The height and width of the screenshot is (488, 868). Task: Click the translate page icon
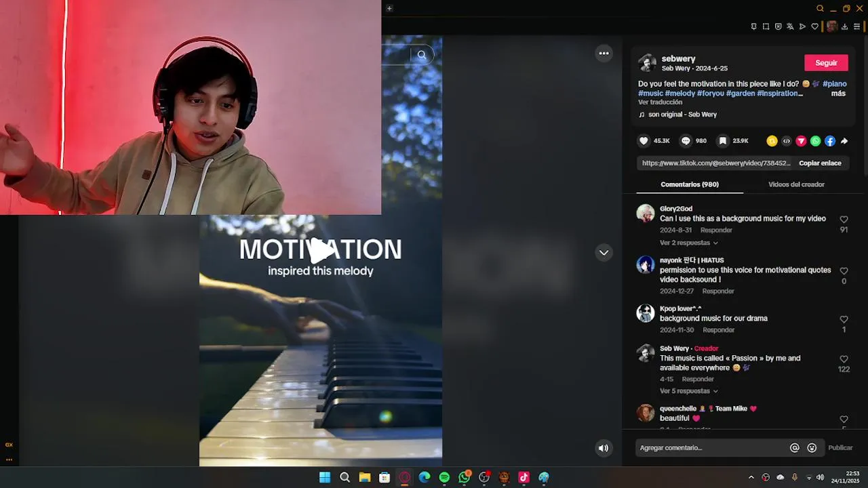point(790,26)
